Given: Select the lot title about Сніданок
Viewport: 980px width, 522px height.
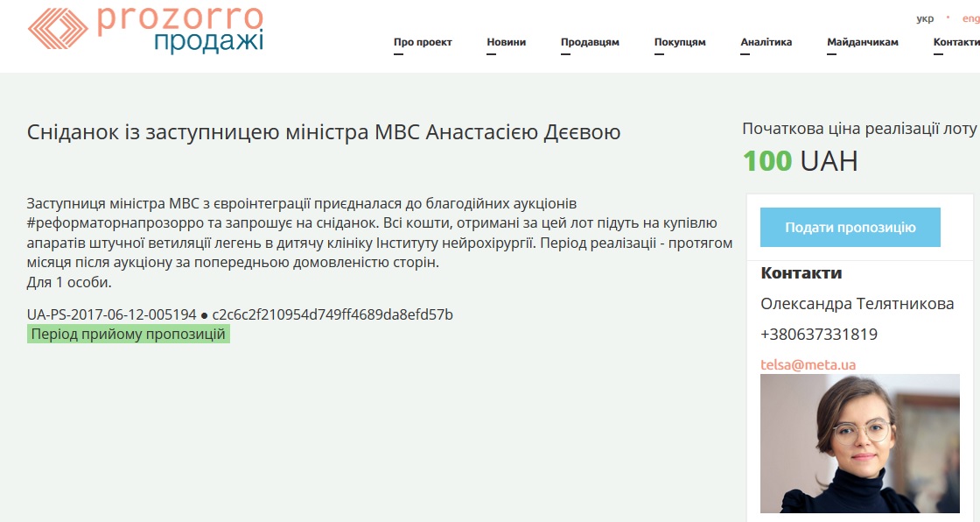Looking at the screenshot, I should (x=324, y=132).
